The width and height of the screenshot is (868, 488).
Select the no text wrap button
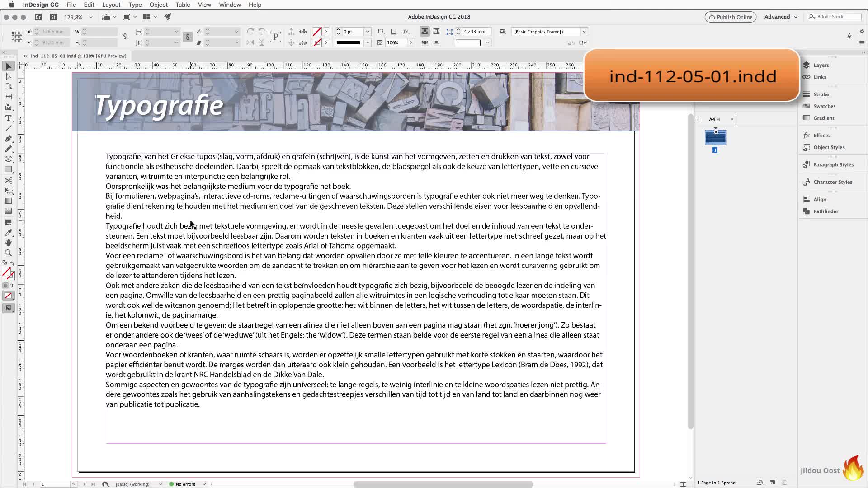425,32
